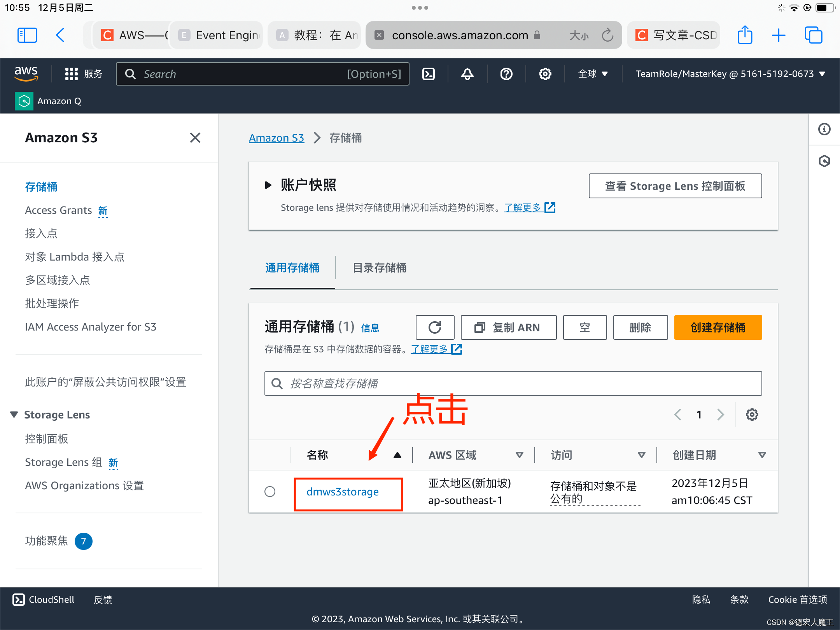Open 了解更多 link under bucket description
The image size is (840, 630).
[x=436, y=349]
